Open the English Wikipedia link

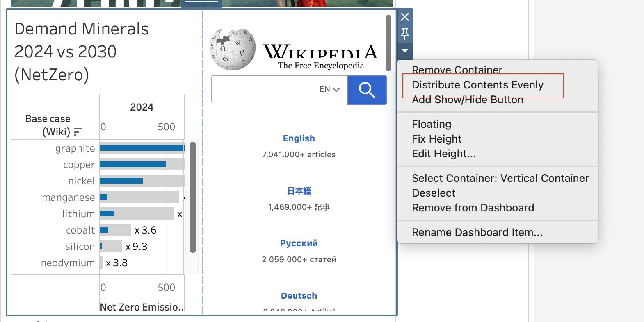(299, 138)
